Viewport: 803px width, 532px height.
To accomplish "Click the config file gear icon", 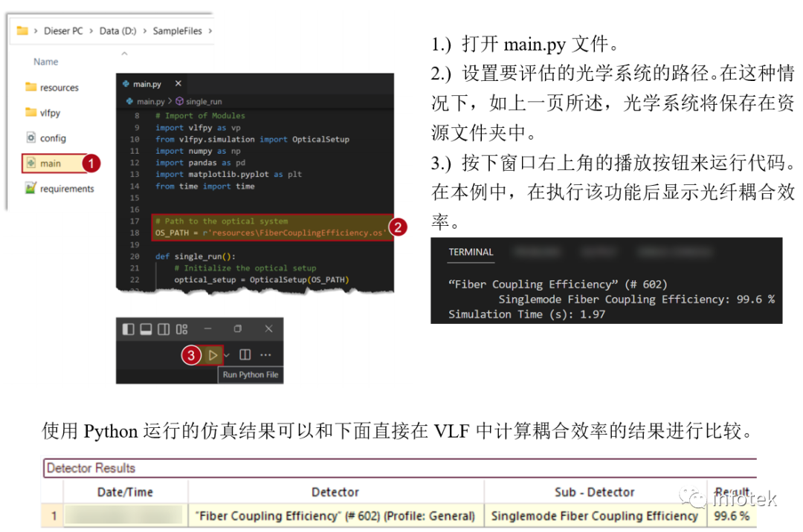I will 31,137.
